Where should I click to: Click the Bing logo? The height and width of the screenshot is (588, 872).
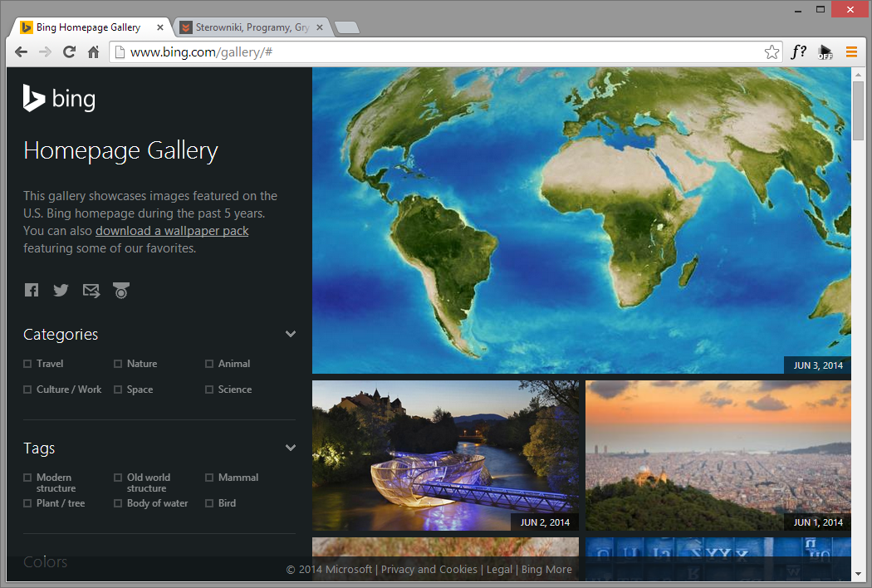pos(59,99)
